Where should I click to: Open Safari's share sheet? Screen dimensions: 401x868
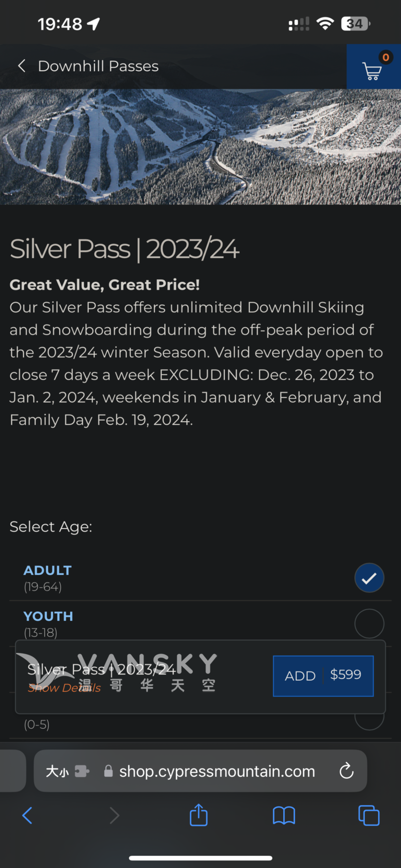(x=198, y=815)
